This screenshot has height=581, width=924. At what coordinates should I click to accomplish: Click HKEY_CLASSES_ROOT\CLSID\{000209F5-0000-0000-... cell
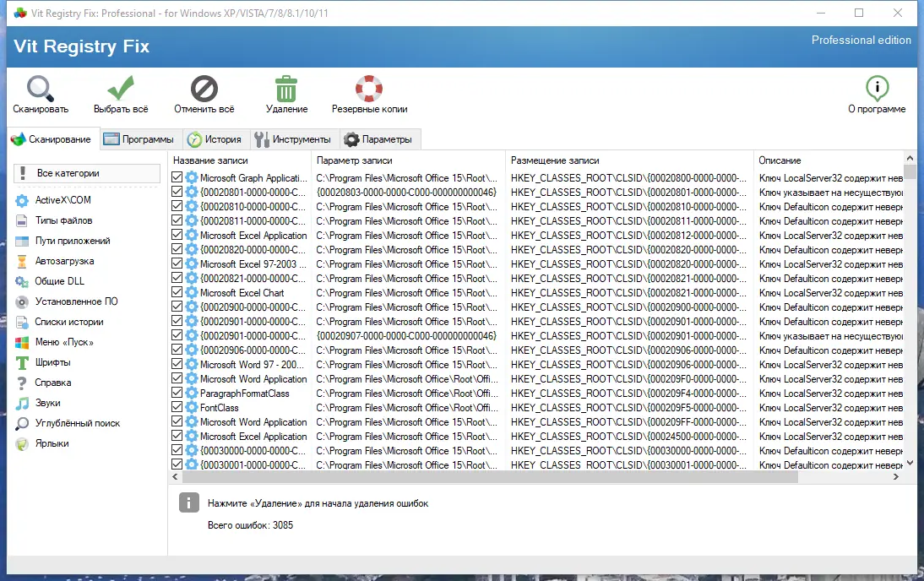[628, 407]
